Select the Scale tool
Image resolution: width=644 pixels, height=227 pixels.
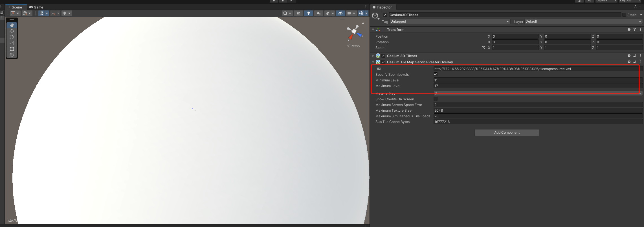[x=12, y=43]
